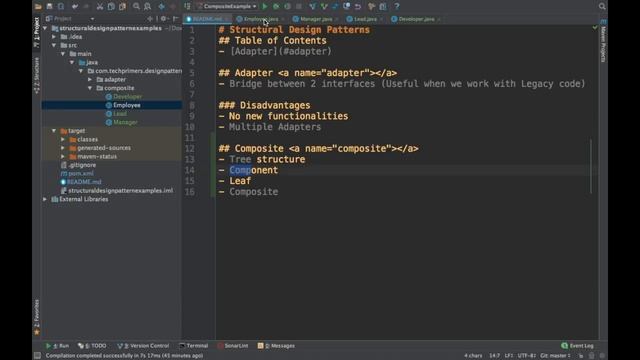The height and width of the screenshot is (360, 640).
Task: Click the Copy toolbar icon
Action: tap(111, 7)
